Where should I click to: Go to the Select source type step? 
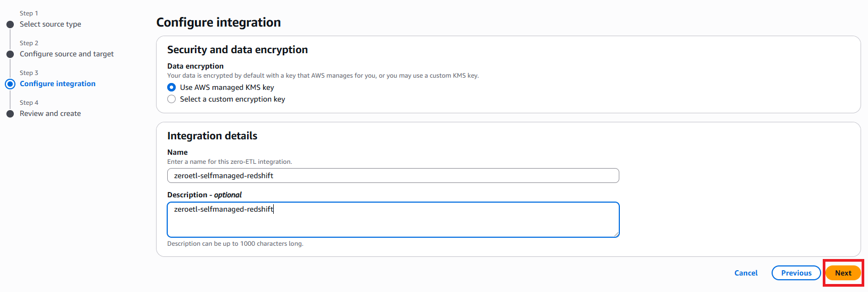tap(51, 24)
